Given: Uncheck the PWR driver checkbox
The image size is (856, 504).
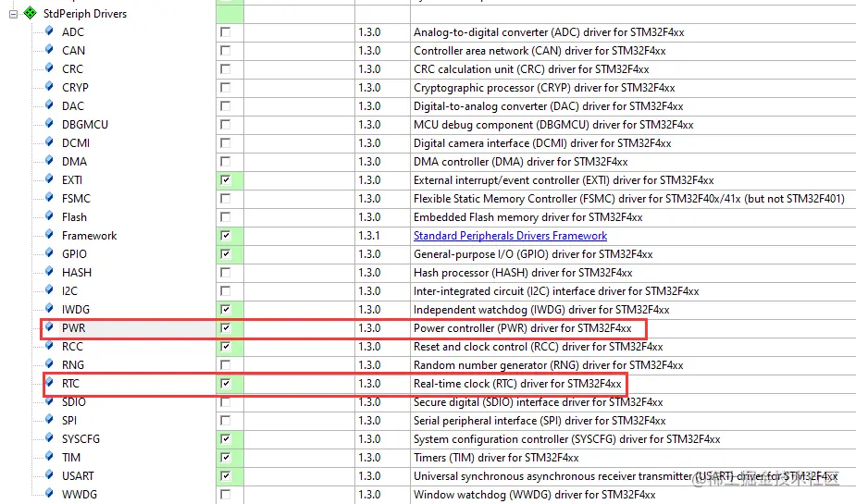Looking at the screenshot, I should [x=225, y=327].
